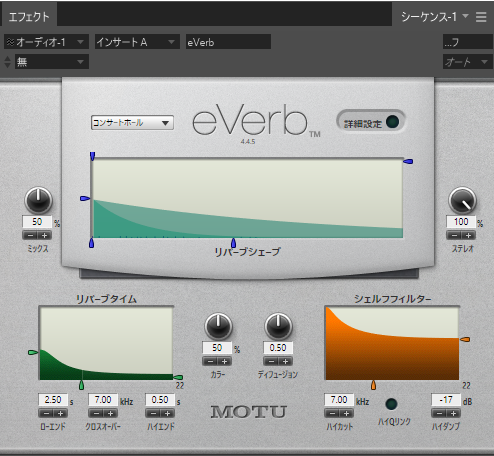Decrease Color (カラー) value with minus
Image resolution: width=494 pixels, height=456 pixels.
pyautogui.click(x=210, y=361)
